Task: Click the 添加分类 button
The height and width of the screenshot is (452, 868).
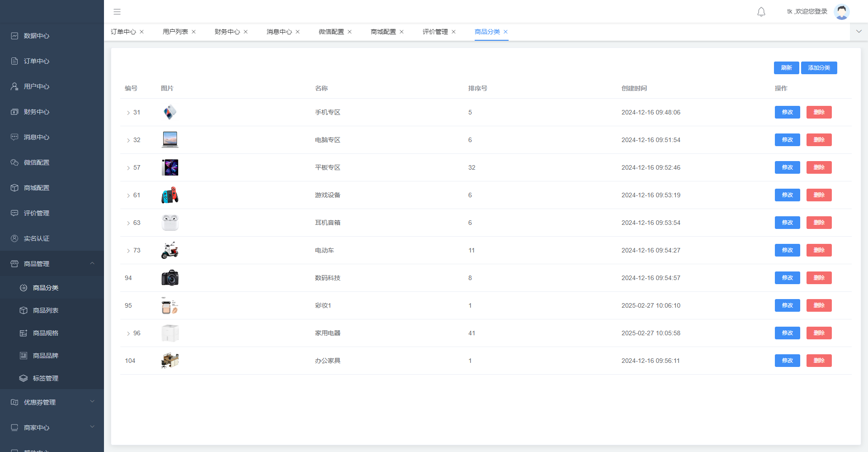Action: [819, 67]
